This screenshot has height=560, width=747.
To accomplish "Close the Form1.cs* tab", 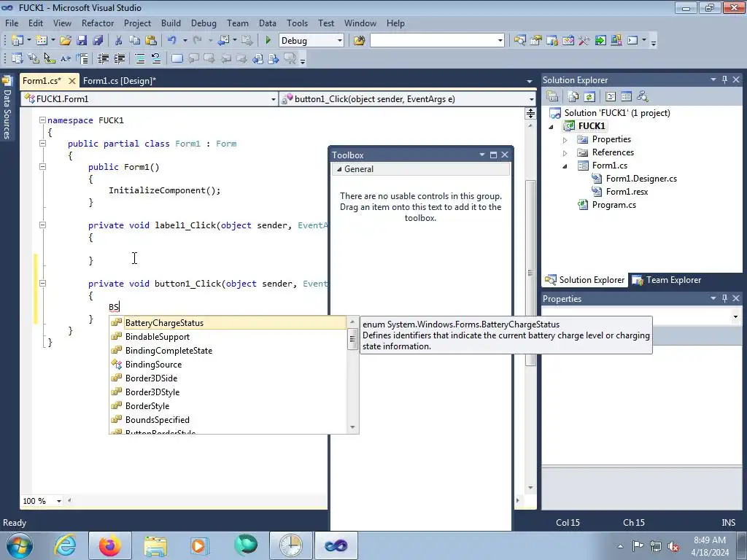I will pyautogui.click(x=72, y=81).
